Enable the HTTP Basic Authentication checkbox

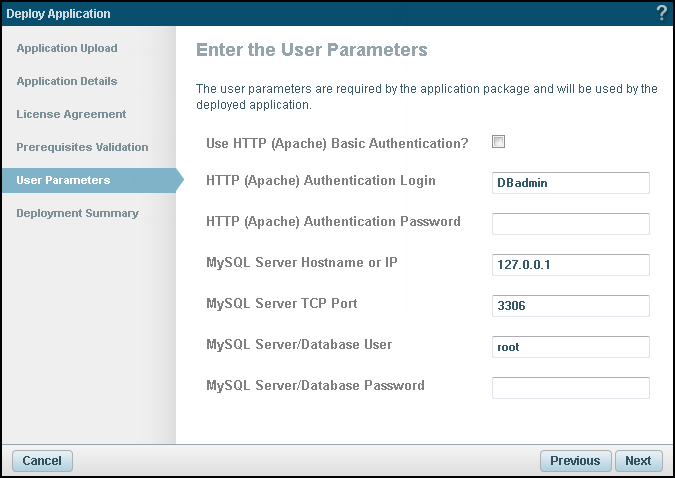[499, 142]
